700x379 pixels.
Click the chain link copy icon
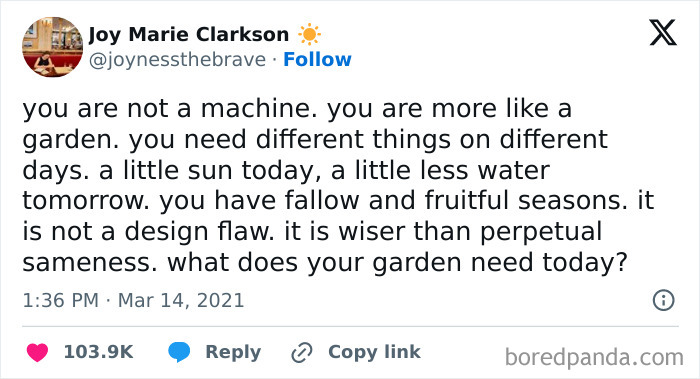[x=302, y=353]
